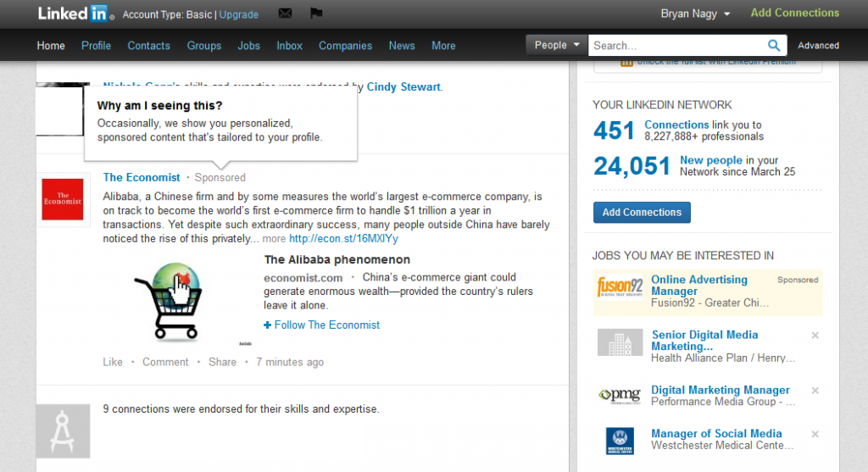868x472 pixels.
Task: Click the Sponsored label
Action: point(220,178)
